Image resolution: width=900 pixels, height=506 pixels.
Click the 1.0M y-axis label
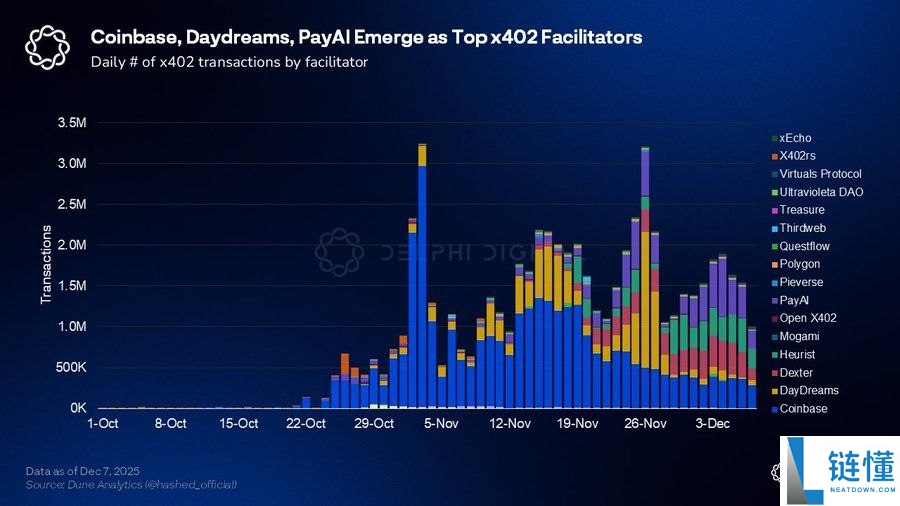72,326
